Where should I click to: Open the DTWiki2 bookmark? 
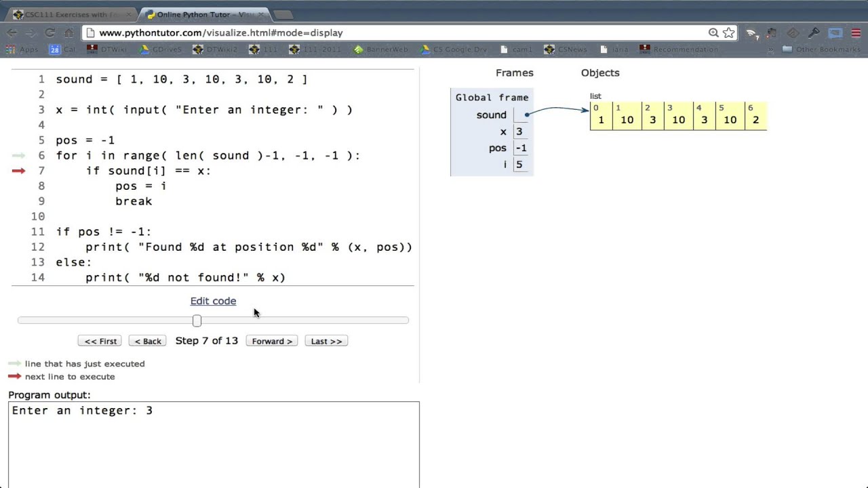coord(215,49)
